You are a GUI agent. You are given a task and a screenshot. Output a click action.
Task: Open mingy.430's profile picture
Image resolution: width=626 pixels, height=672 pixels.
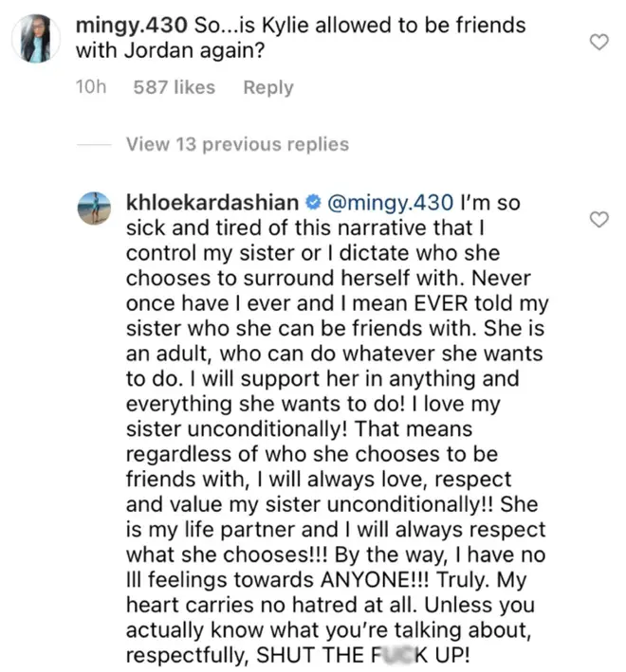pos(36,39)
